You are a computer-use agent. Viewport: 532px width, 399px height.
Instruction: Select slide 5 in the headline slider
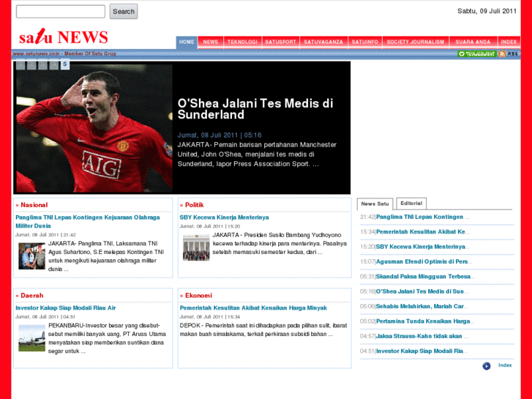point(65,64)
